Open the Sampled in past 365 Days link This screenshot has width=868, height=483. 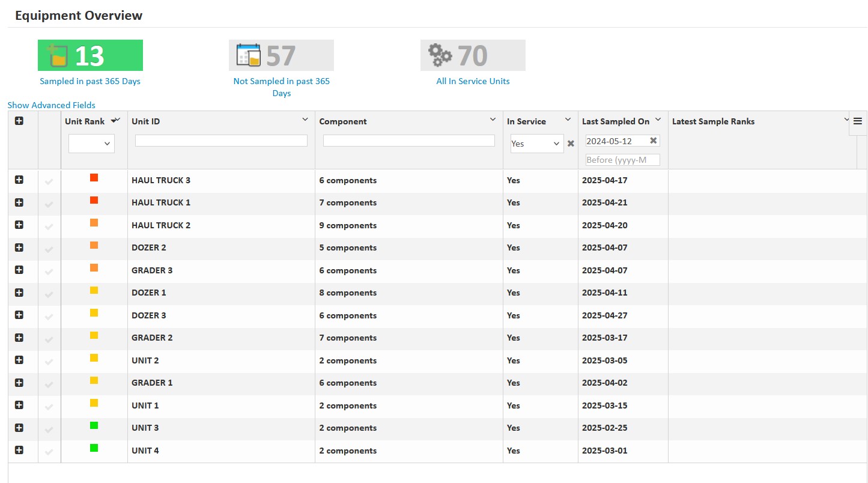90,81
